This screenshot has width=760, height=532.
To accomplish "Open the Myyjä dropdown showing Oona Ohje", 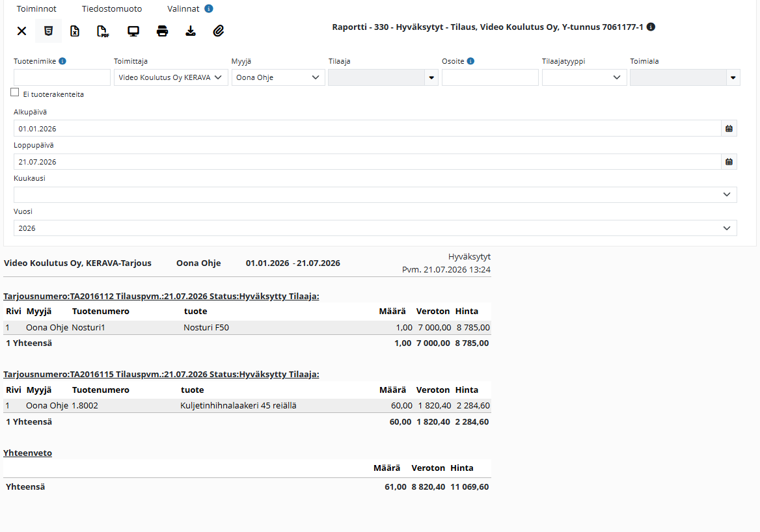I will 278,77.
